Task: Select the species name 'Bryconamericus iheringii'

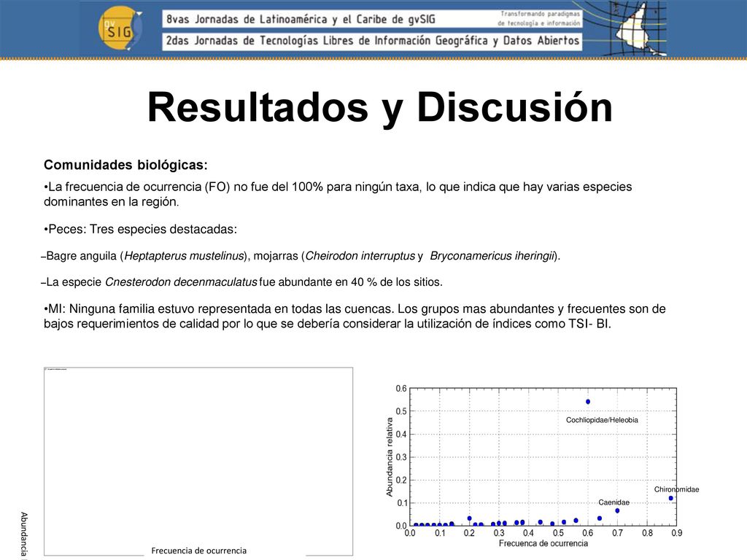Action: [492, 256]
